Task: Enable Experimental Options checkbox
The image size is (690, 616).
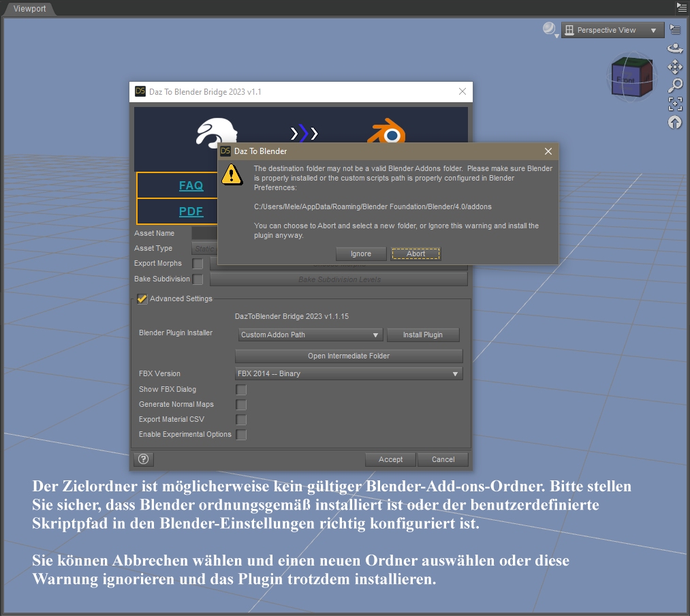Action: tap(240, 434)
